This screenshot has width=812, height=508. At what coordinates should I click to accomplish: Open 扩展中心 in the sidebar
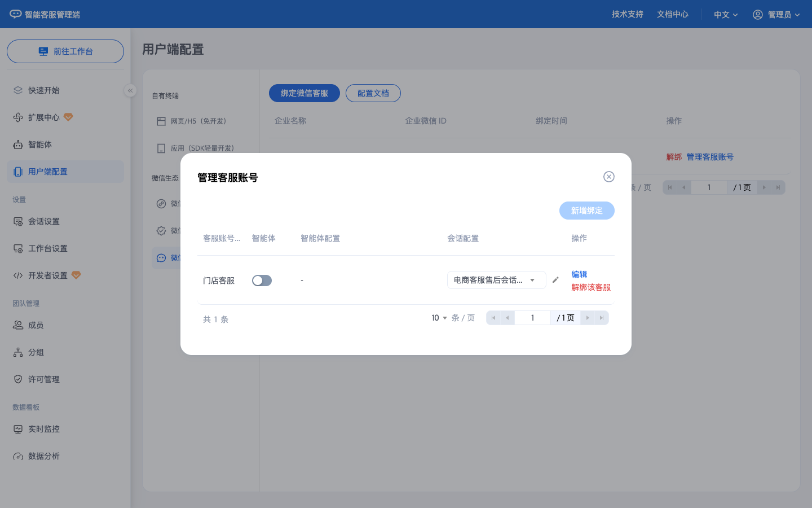[65, 117]
